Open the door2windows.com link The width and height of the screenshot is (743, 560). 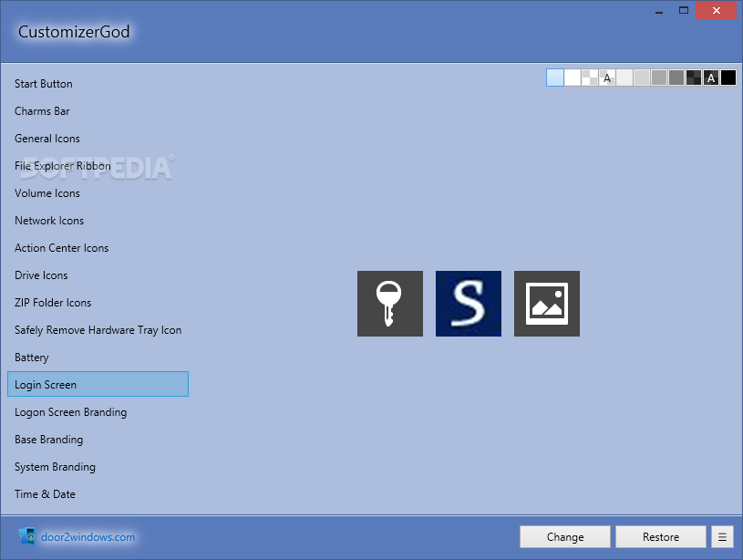88,537
